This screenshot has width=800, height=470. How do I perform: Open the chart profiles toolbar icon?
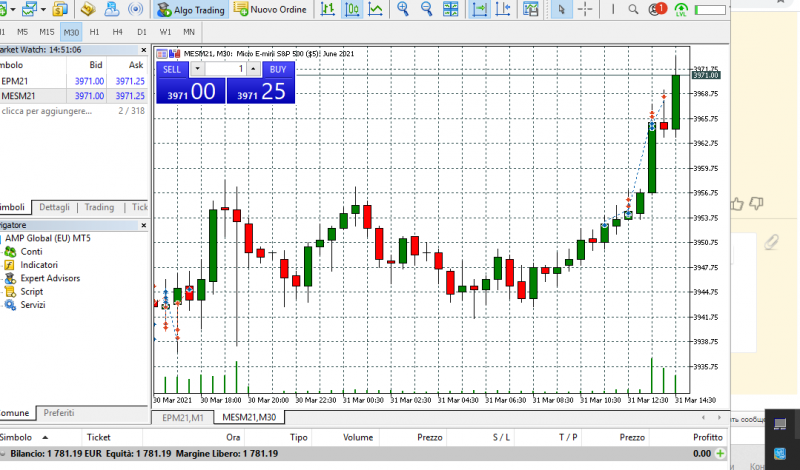[x=30, y=9]
